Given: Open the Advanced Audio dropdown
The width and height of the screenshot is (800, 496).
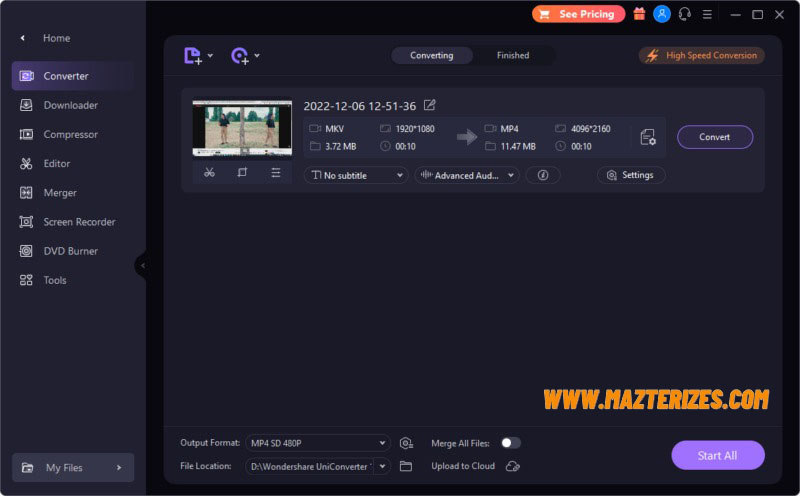Looking at the screenshot, I should (x=467, y=175).
